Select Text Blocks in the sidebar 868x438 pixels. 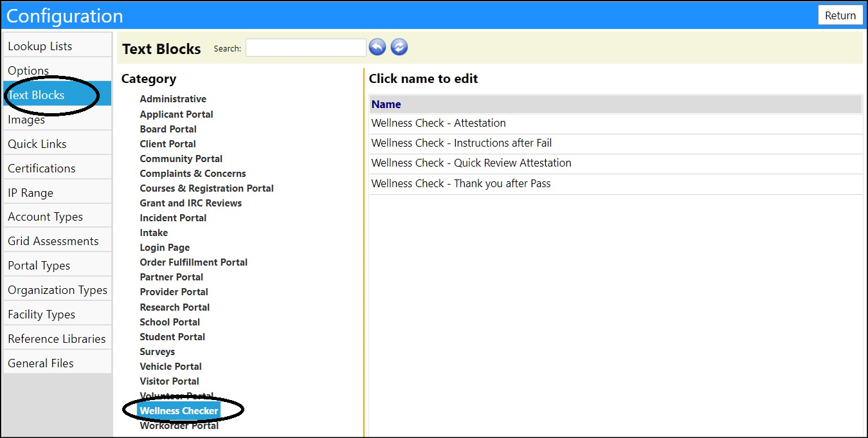[57, 95]
